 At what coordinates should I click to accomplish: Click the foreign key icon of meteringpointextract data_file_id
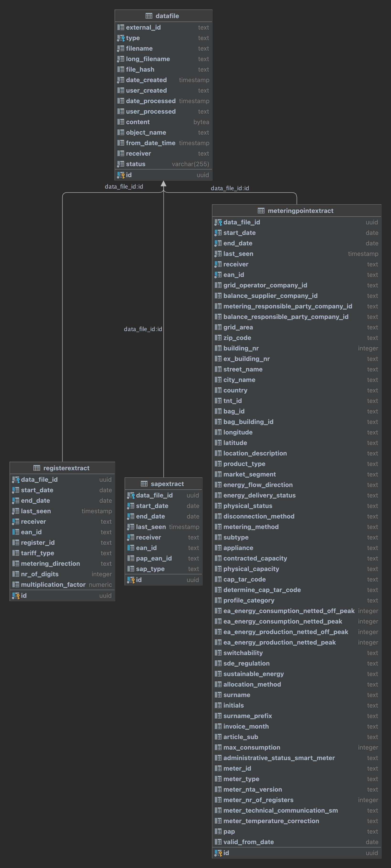[218, 222]
